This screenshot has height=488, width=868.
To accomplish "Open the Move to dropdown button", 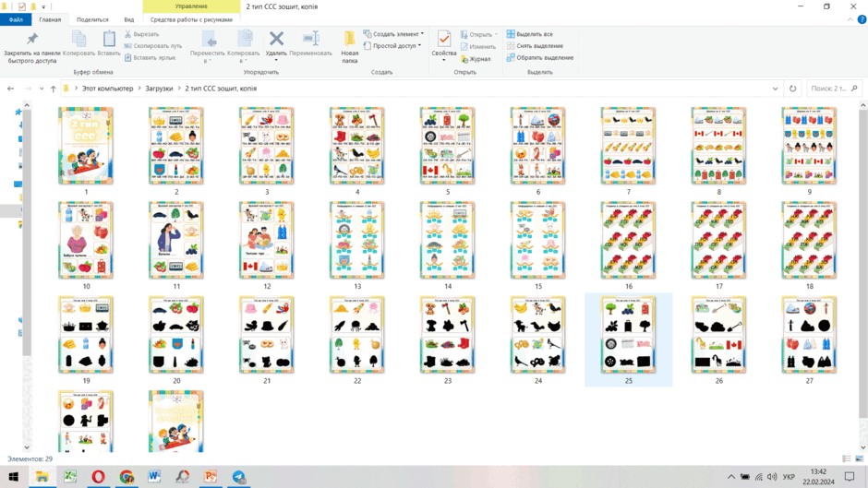I will 208,47.
